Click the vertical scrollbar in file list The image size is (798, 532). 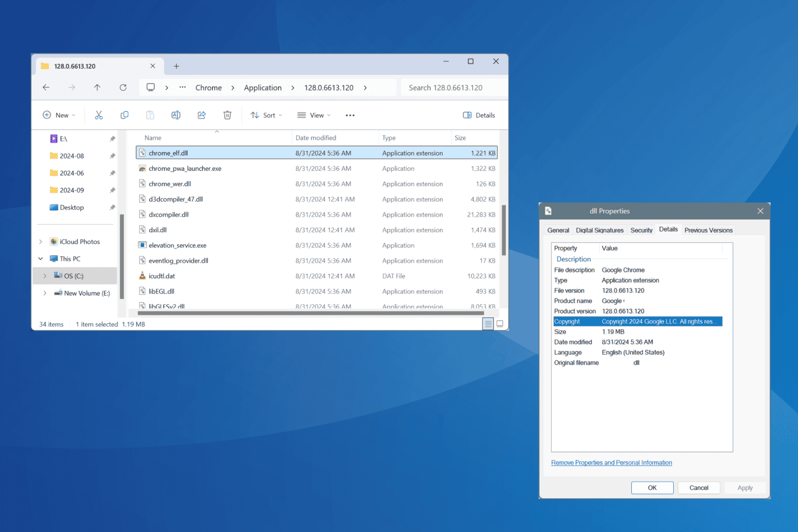503,230
